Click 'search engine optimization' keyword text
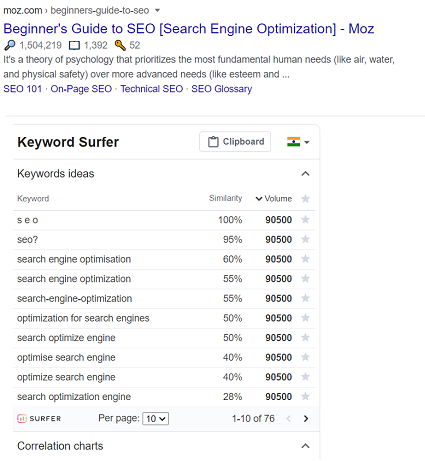 74,279
